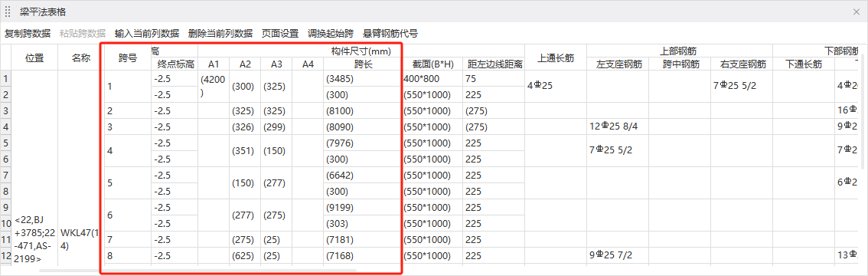Select the 终点标高 column header
868x276 pixels.
[x=175, y=64]
